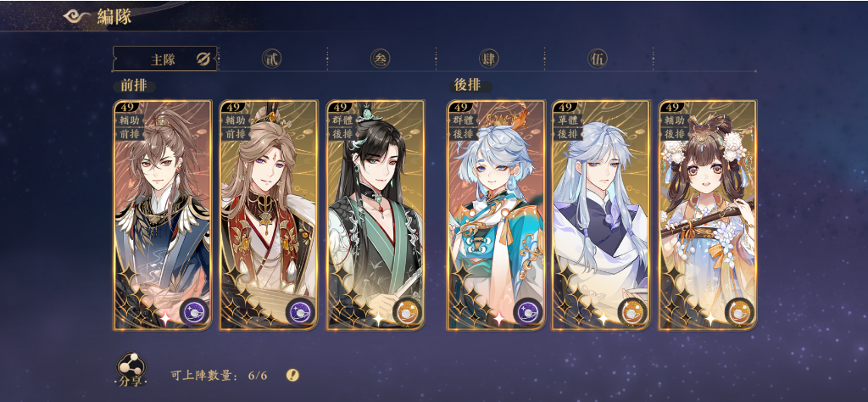Viewport: 868px width, 402px height.
Task: Select the flute-playing girl character card
Action: click(708, 215)
